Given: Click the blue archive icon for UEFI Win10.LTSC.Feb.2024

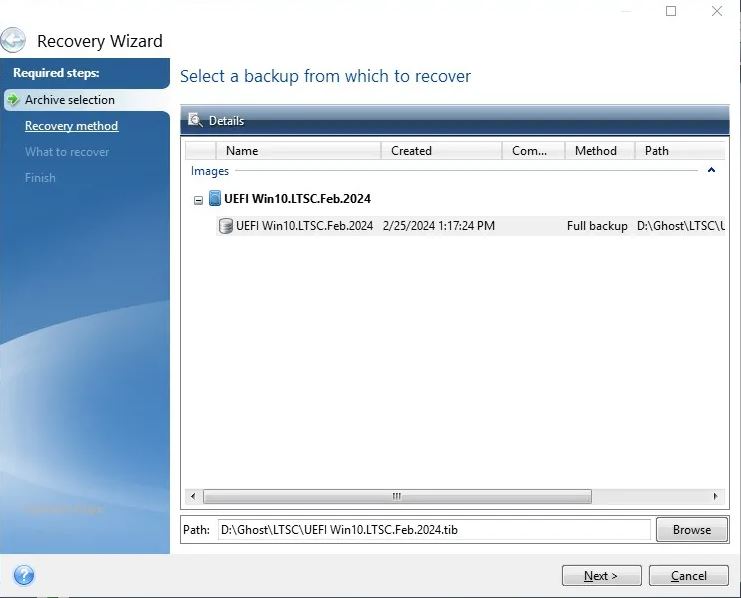Looking at the screenshot, I should [214, 199].
